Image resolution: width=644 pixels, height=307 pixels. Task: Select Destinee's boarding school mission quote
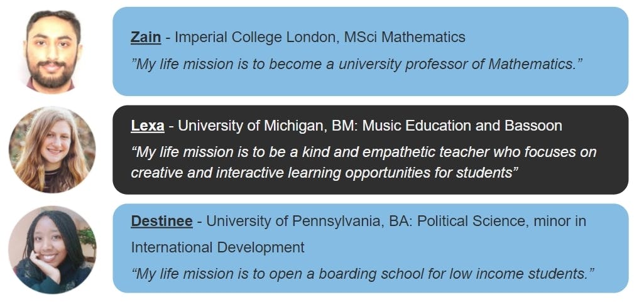pyautogui.click(x=362, y=274)
